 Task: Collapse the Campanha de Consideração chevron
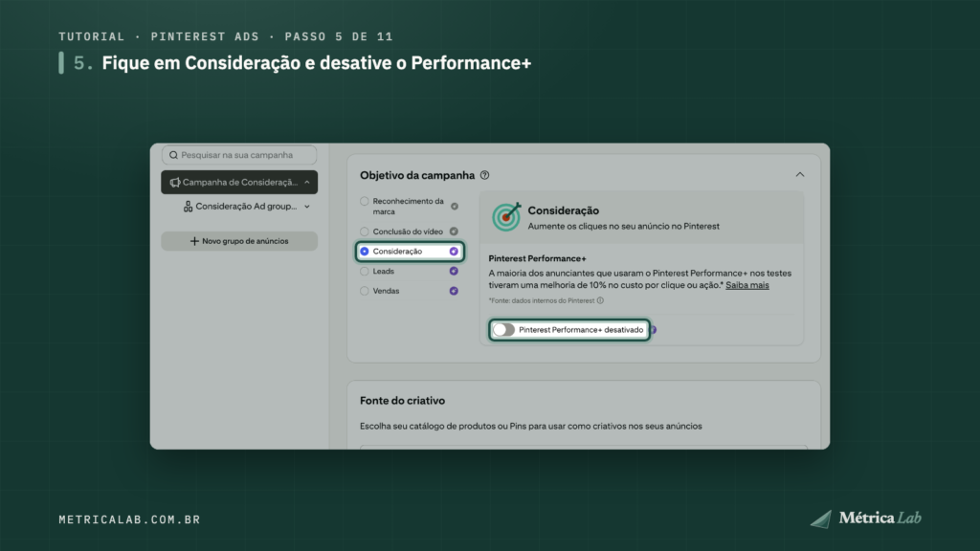(307, 183)
